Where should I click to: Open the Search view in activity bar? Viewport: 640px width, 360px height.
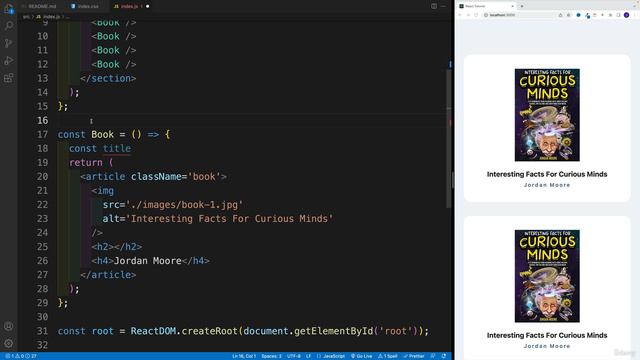[x=9, y=26]
